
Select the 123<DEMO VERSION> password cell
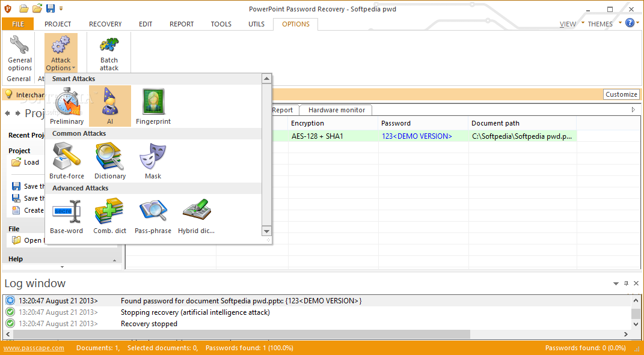[x=423, y=136]
